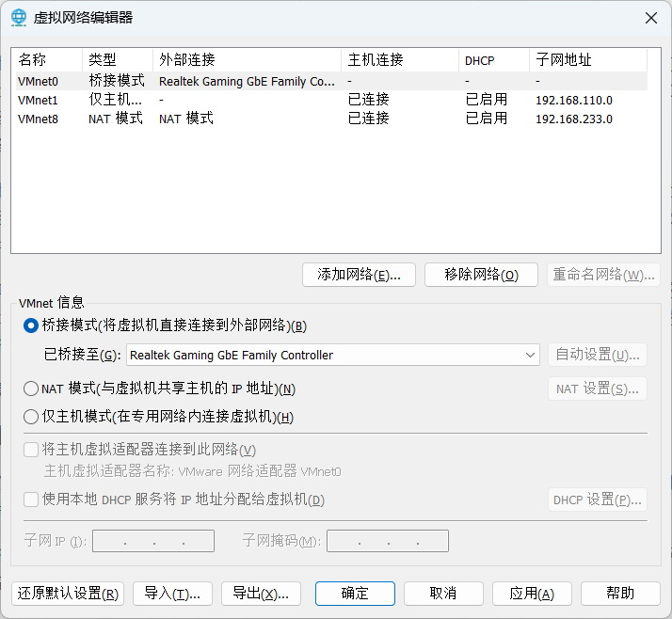Viewport: 672px width, 619px height.
Task: Click VMnet8 已启用 DHCP cell
Action: [487, 119]
